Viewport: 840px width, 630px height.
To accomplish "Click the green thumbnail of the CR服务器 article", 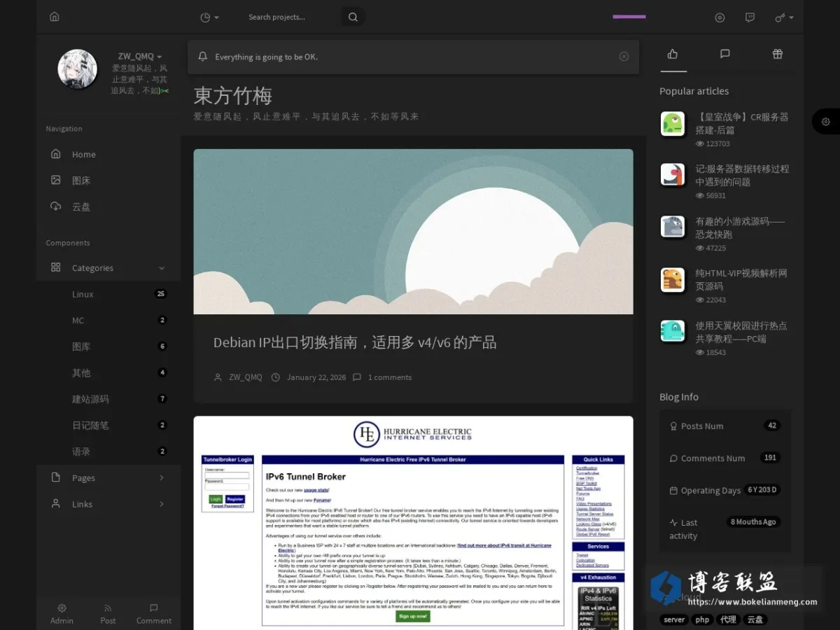I will click(x=673, y=124).
